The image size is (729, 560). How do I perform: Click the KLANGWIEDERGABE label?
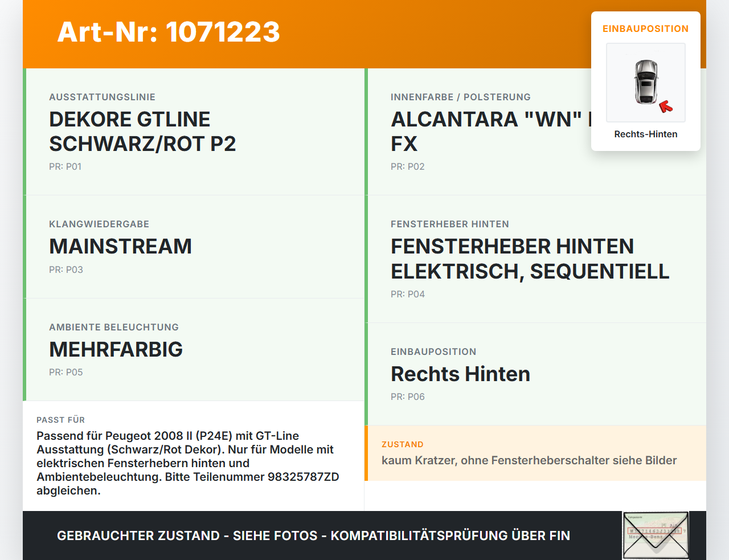point(99,224)
